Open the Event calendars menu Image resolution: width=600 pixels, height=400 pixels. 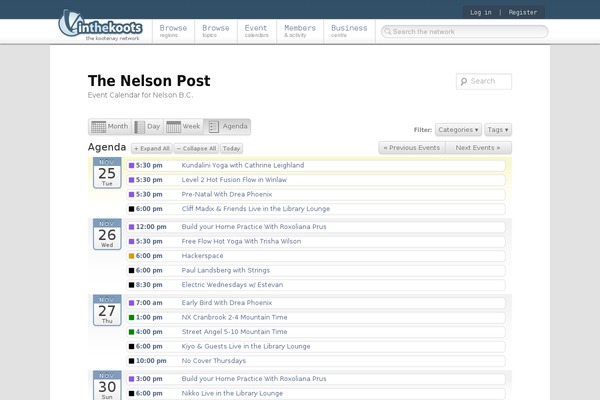257,31
